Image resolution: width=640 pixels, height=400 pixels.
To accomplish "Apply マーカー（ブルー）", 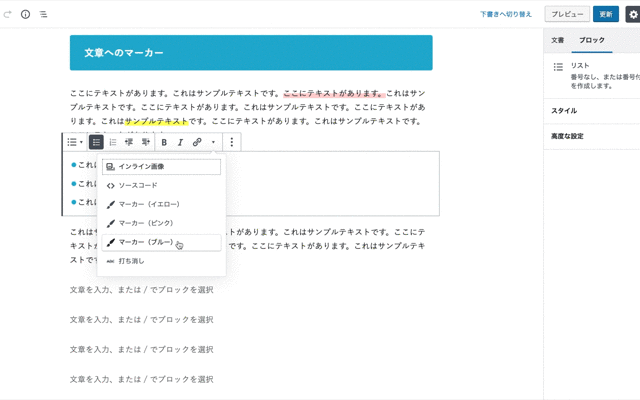I will [x=161, y=242].
